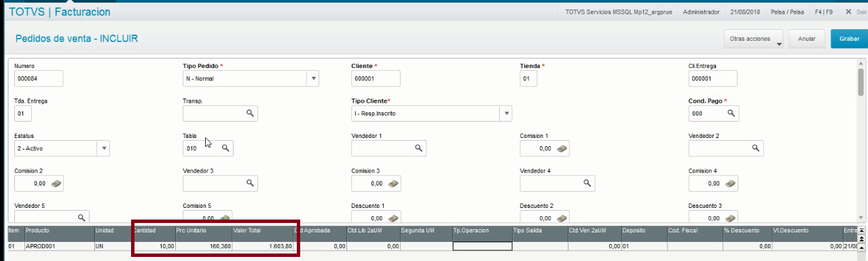Click the total value cell 1.603,80

click(x=262, y=246)
